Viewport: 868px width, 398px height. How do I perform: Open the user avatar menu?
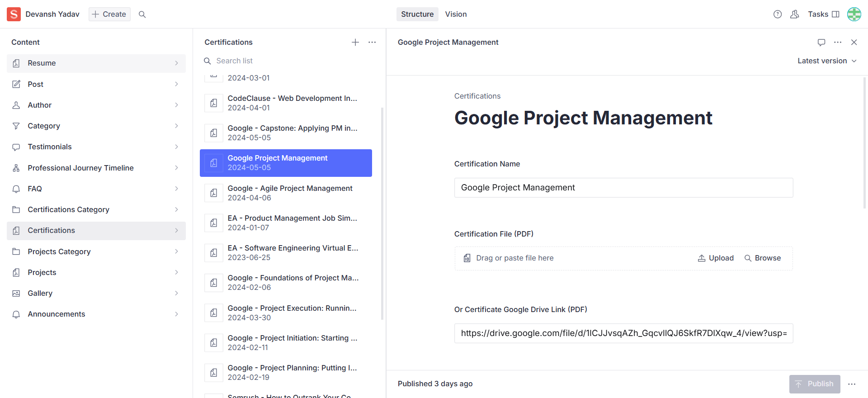854,14
